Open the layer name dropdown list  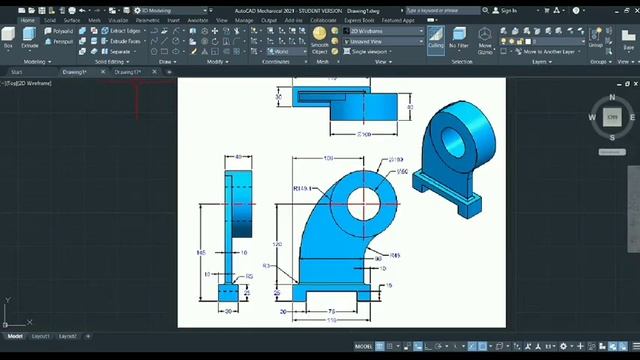click(558, 41)
